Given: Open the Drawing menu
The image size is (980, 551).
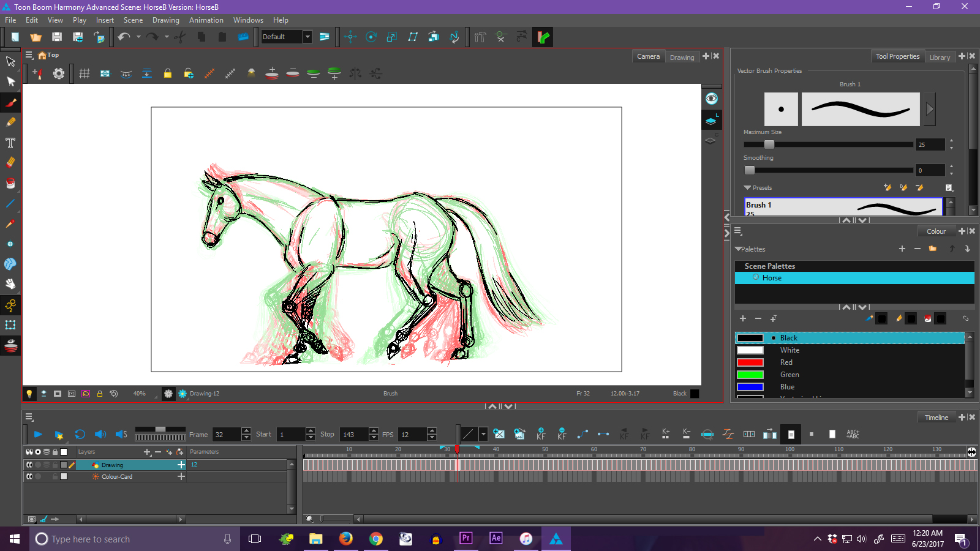Looking at the screenshot, I should pos(166,20).
